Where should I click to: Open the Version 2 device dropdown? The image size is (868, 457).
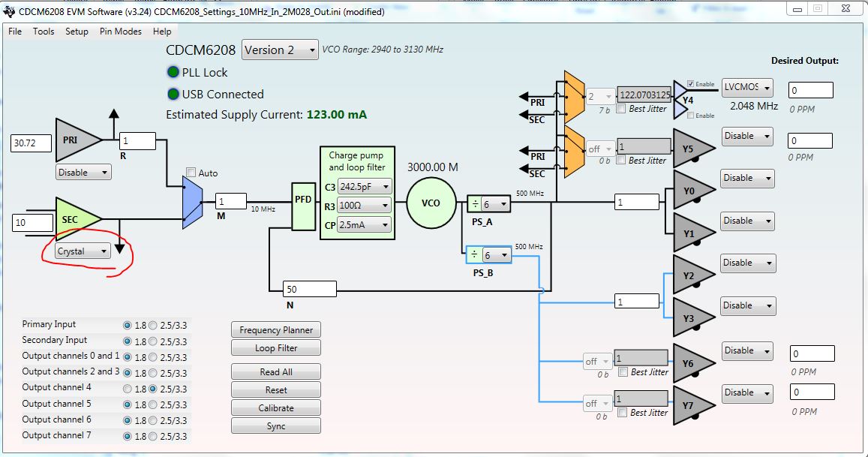tap(280, 50)
